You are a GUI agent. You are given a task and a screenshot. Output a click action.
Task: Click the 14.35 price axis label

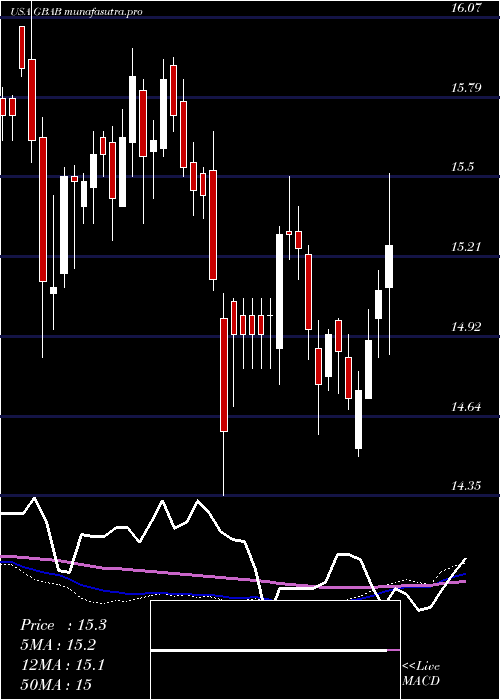[467, 486]
